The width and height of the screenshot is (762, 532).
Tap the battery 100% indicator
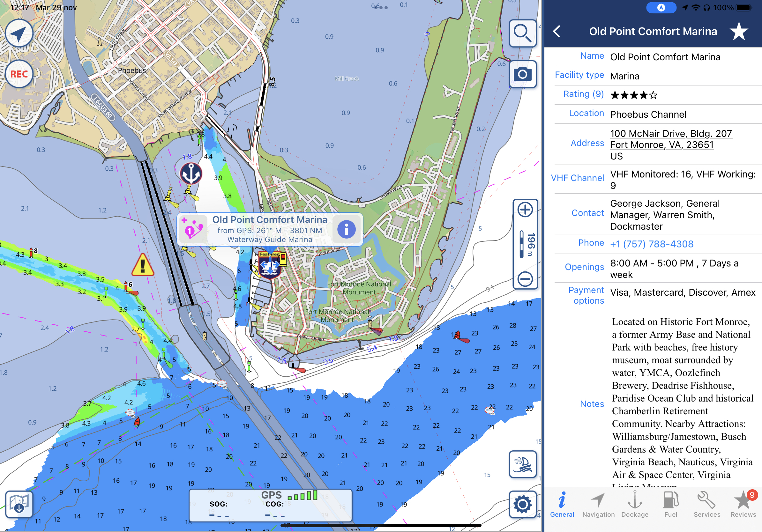tap(732, 8)
